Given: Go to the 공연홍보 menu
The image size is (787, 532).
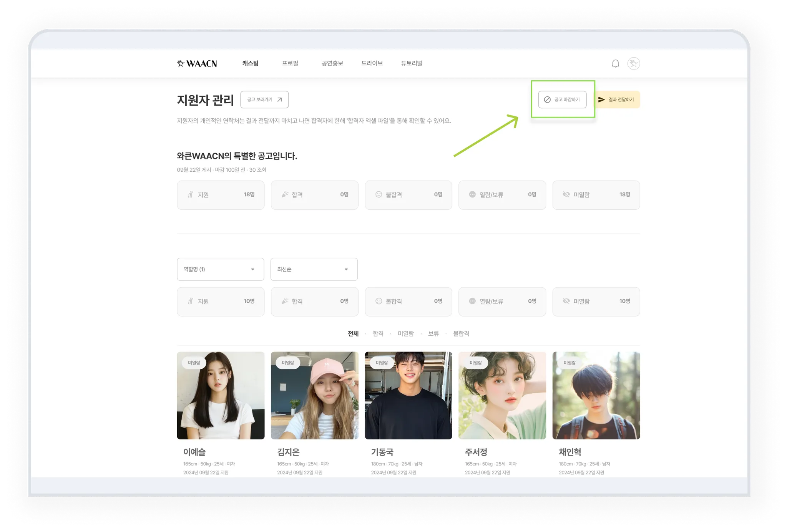Looking at the screenshot, I should [x=332, y=63].
